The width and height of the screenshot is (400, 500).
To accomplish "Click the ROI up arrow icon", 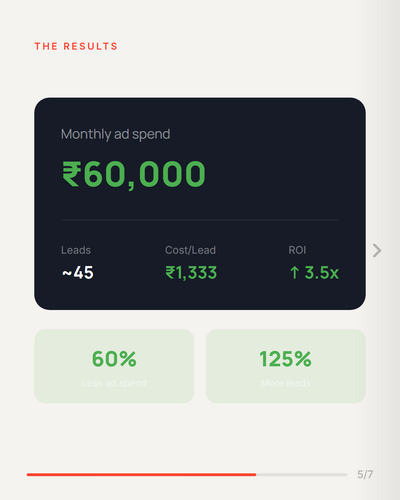I will pyautogui.click(x=294, y=273).
